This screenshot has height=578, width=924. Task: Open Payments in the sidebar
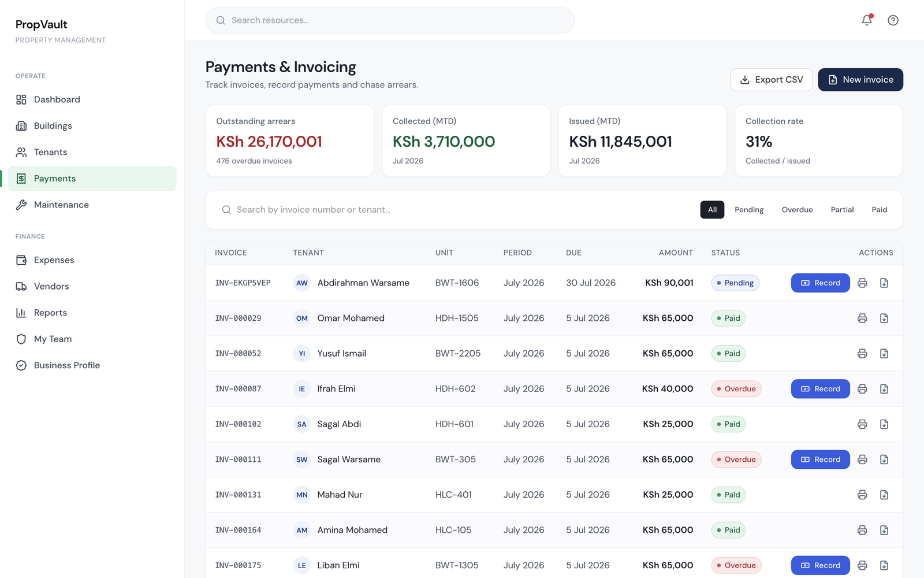92,179
